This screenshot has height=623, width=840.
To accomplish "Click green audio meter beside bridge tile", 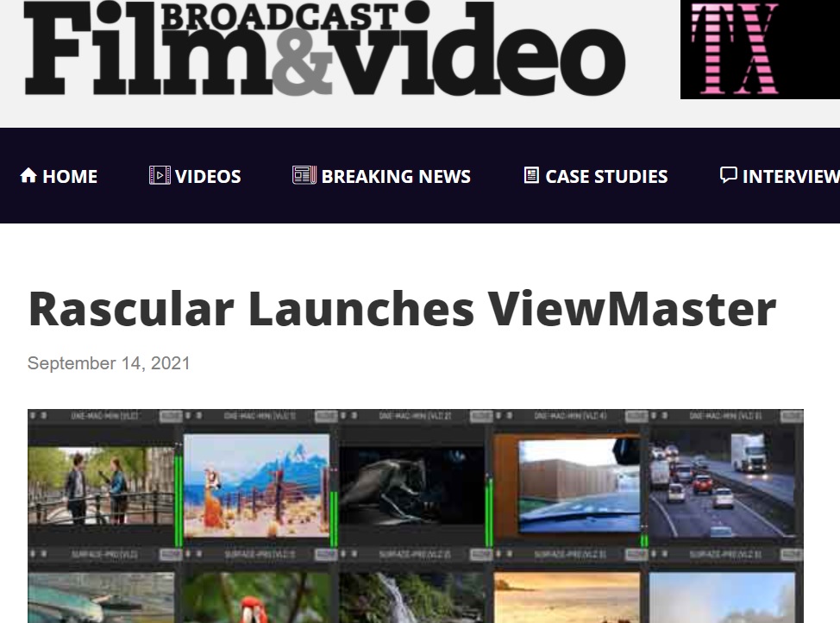I will pyautogui.click(x=179, y=494).
